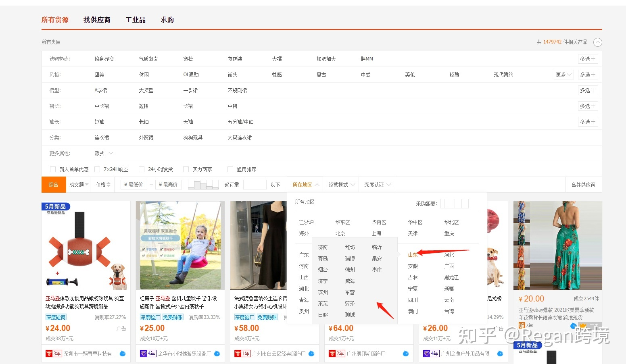Viewport: 626px width, 364px height.
Task: Click the 合并供应商 button
Action: pos(584,184)
